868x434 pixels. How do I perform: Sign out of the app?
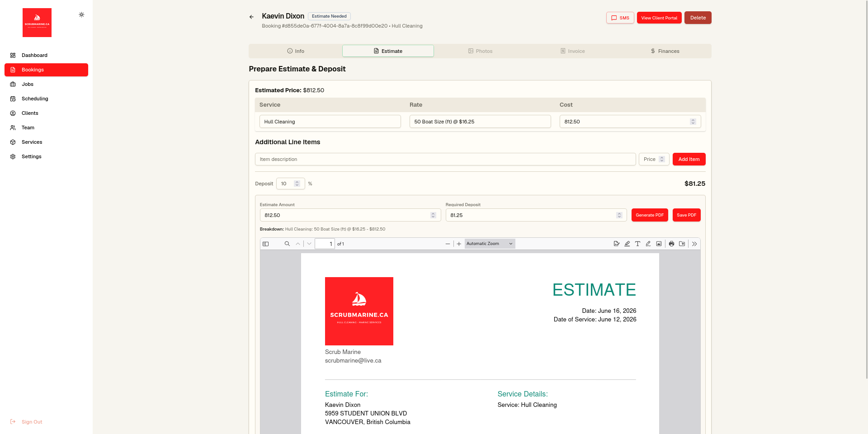point(26,422)
